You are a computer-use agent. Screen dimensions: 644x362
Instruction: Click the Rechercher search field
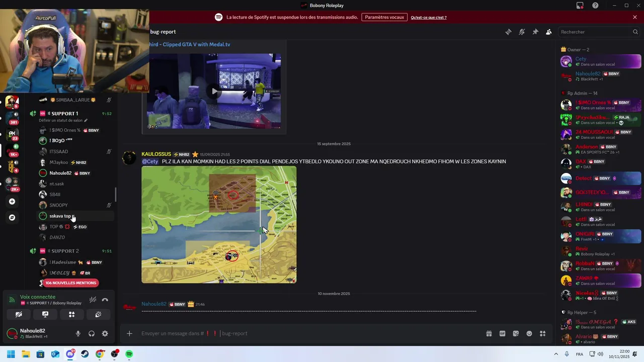599,32
